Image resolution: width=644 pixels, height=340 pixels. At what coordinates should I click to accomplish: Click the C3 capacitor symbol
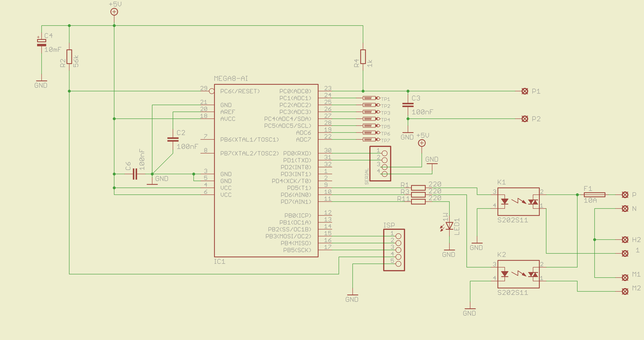(408, 105)
